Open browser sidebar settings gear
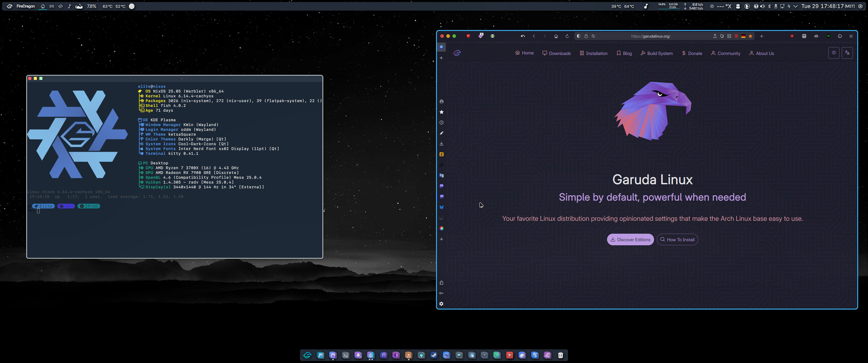The image size is (868, 363). tap(441, 304)
